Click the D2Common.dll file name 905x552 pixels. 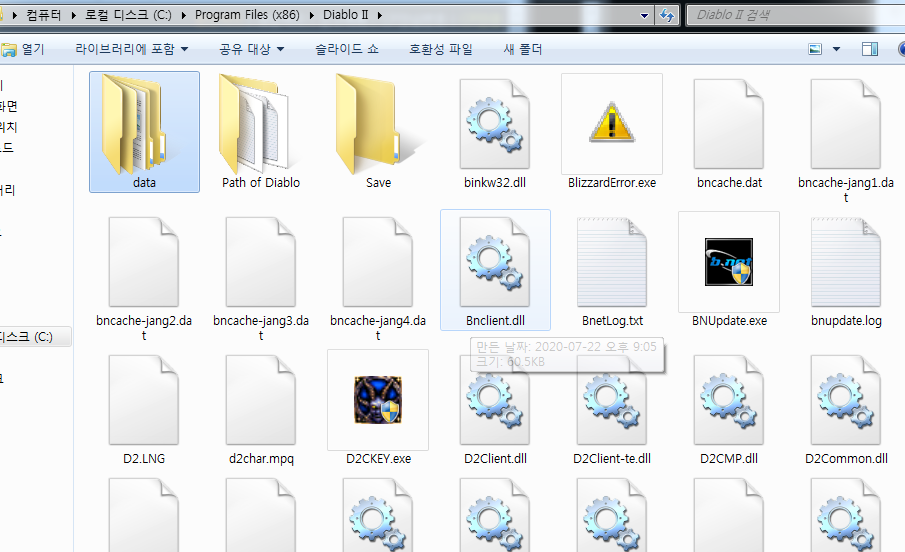(x=846, y=458)
